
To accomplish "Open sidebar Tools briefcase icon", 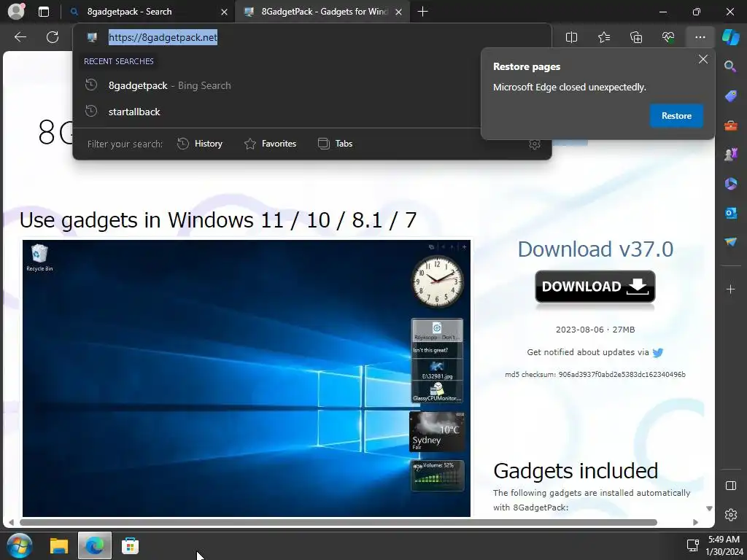I will click(730, 125).
